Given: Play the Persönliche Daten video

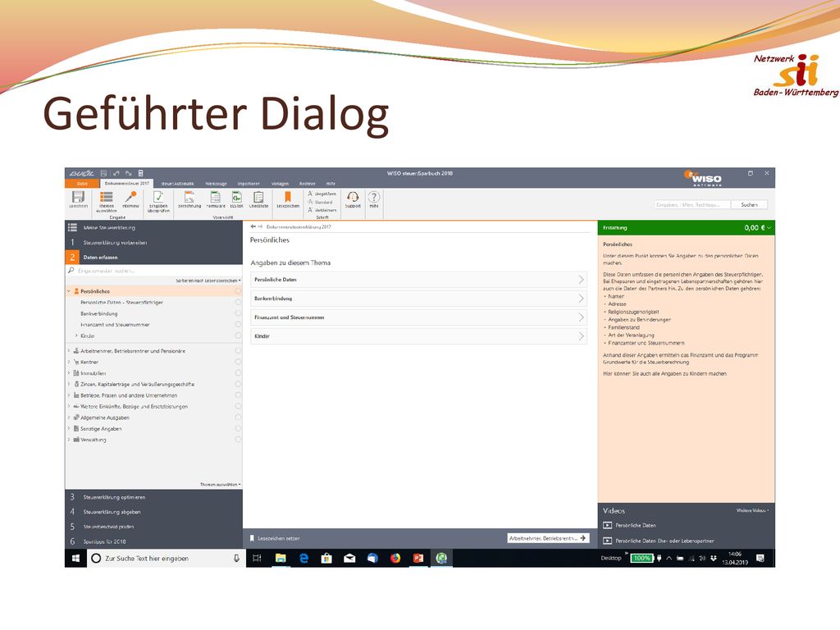Looking at the screenshot, I should 629,526.
